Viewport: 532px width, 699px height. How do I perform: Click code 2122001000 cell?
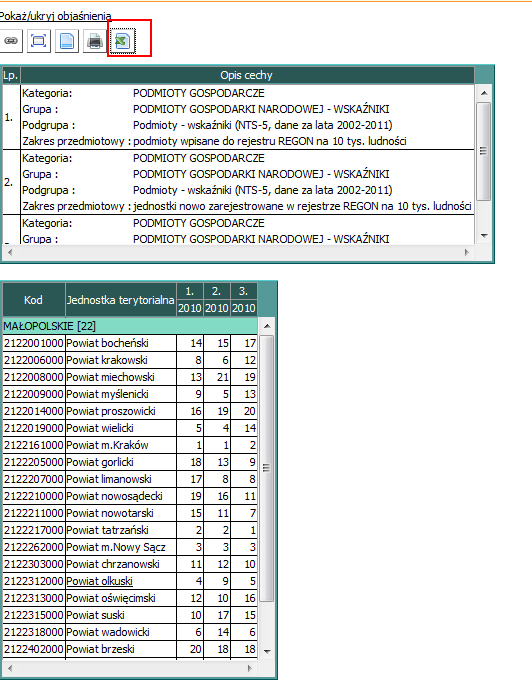(x=34, y=343)
